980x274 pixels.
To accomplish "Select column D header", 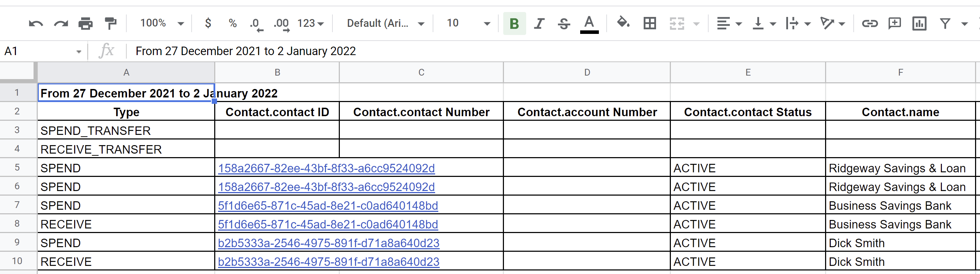I will point(587,72).
